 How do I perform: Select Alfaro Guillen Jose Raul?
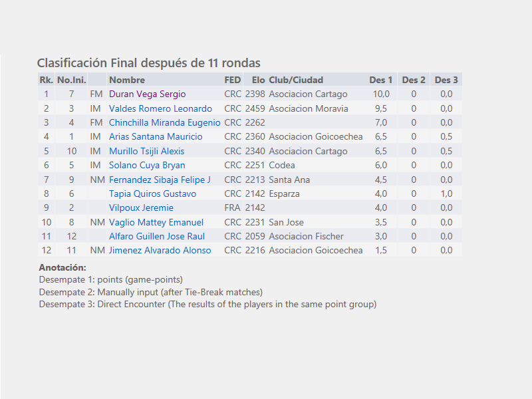pyautogui.click(x=157, y=236)
